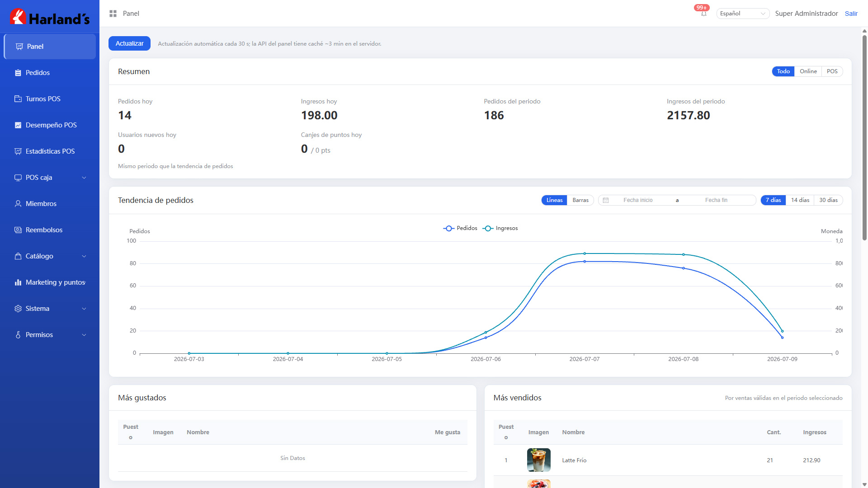868x488 pixels.
Task: Click the 212.90 ingresos cell
Action: [811, 460]
